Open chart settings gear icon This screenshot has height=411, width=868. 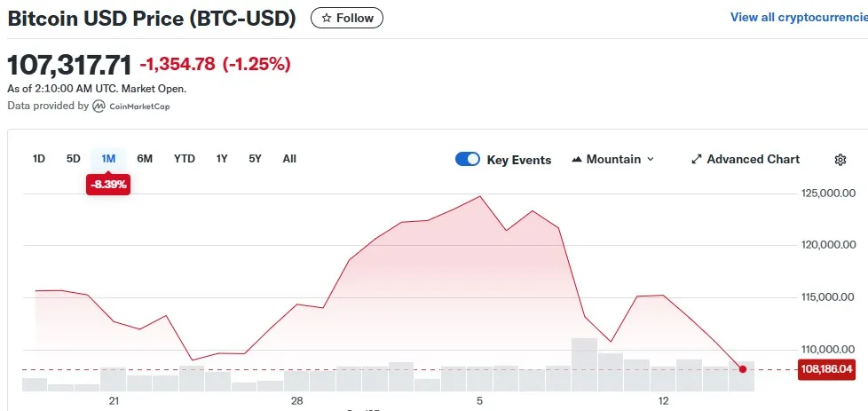pos(840,160)
